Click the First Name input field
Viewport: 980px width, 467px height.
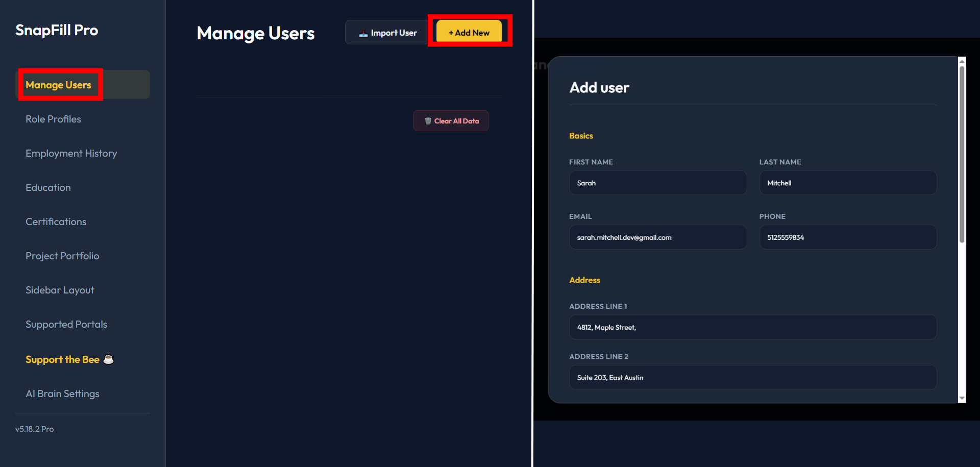pyautogui.click(x=657, y=183)
